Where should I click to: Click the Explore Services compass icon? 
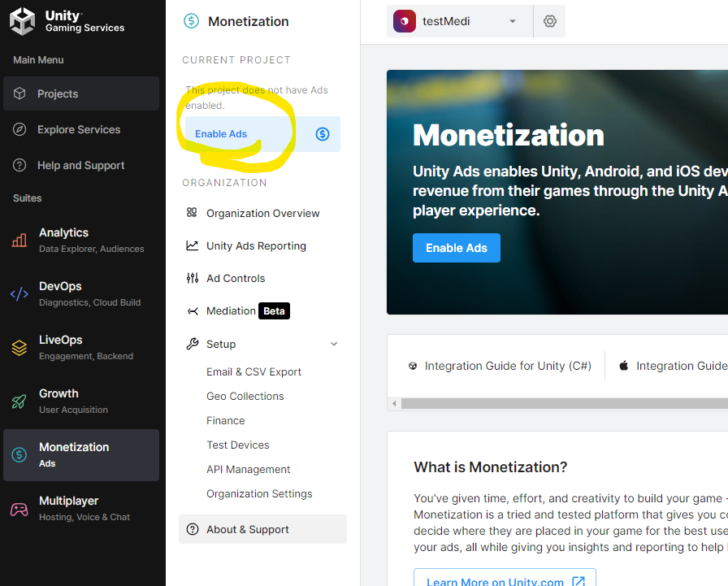[x=19, y=129]
